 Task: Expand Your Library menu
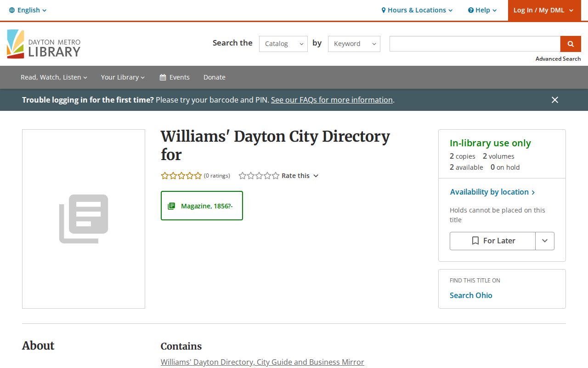[x=123, y=77]
